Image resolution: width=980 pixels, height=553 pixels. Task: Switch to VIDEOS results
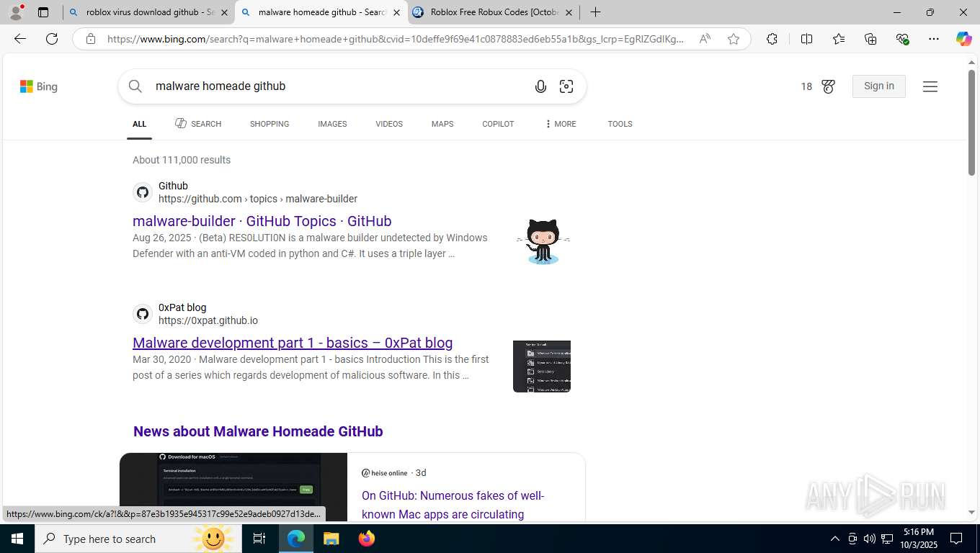(x=389, y=124)
